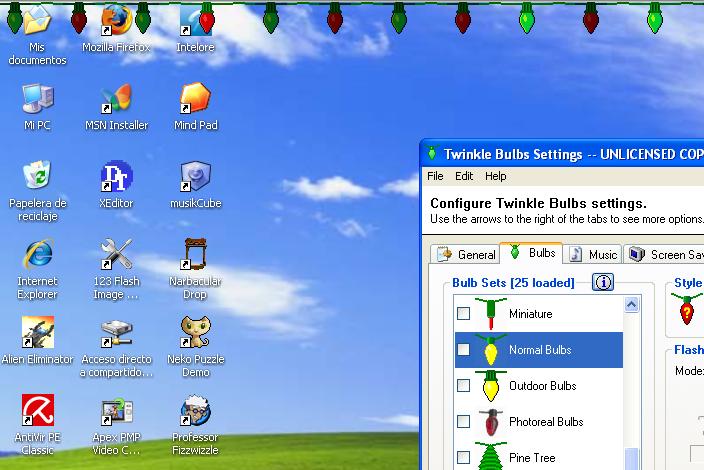Switch to the General tab
Image resolution: width=704 pixels, height=470 pixels.
(466, 254)
